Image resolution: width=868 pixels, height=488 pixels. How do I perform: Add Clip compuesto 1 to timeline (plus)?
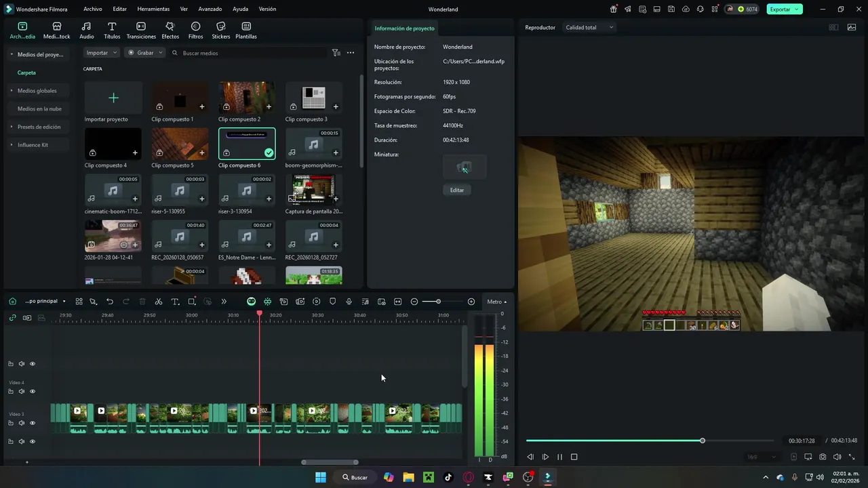[x=202, y=106]
